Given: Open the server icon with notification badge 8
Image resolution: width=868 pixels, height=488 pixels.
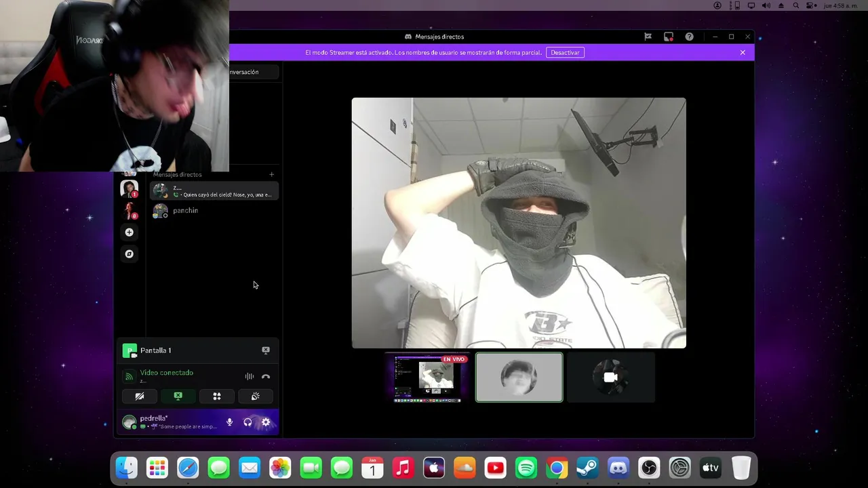Looking at the screenshot, I should coord(129,211).
